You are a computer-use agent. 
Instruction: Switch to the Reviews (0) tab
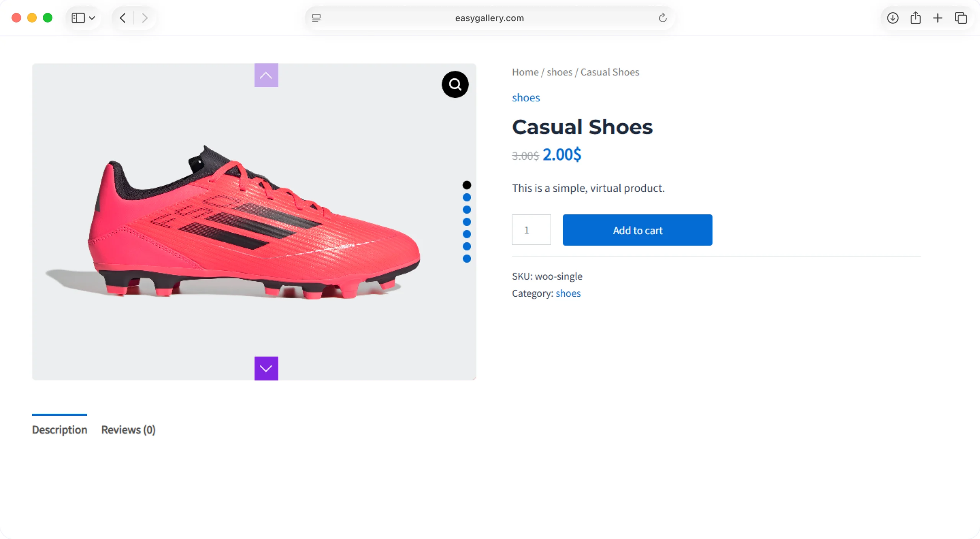click(128, 430)
